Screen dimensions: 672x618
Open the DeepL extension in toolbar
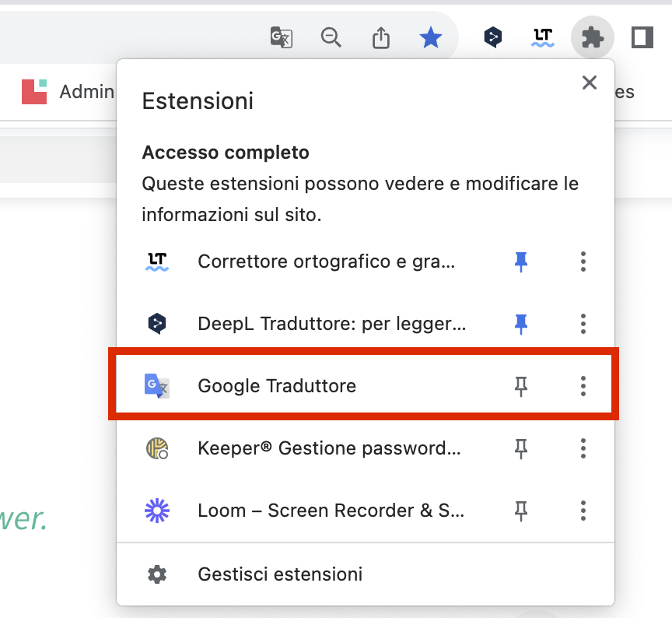coord(492,37)
